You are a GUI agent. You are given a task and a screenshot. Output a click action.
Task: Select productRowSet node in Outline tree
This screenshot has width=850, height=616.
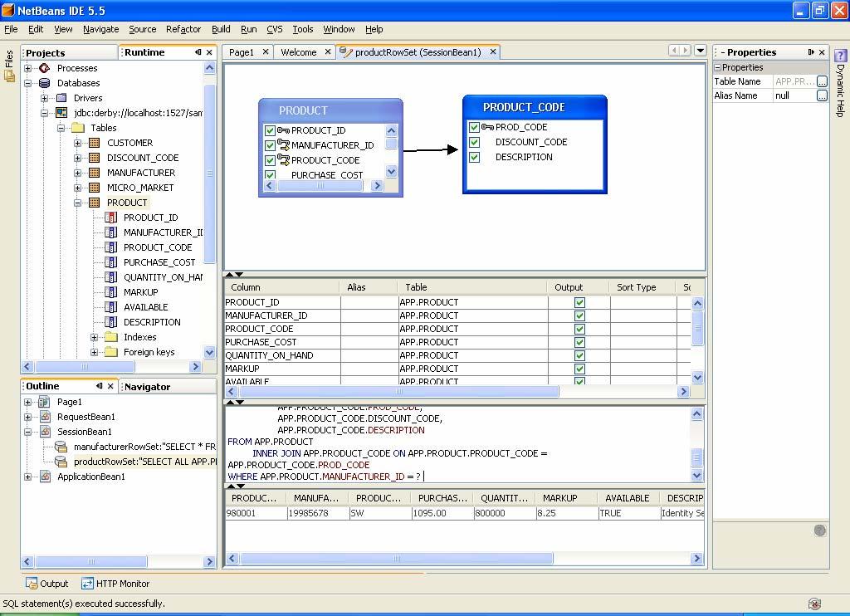144,462
